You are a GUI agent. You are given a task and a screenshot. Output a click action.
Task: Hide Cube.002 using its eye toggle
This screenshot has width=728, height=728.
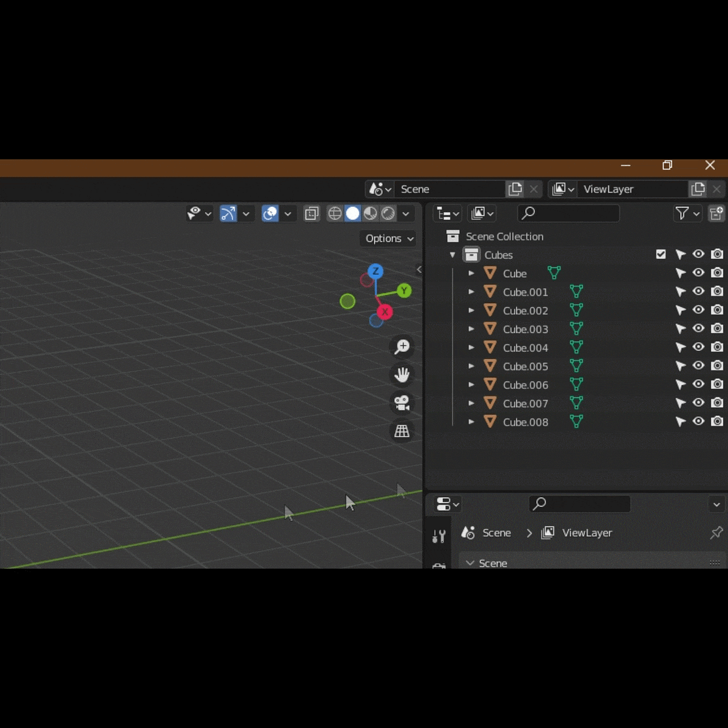point(698,310)
